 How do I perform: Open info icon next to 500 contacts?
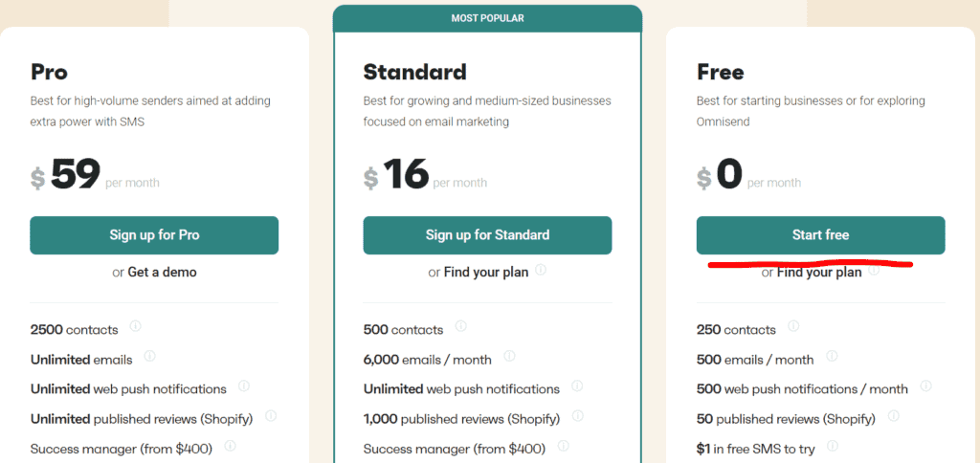coord(460,326)
